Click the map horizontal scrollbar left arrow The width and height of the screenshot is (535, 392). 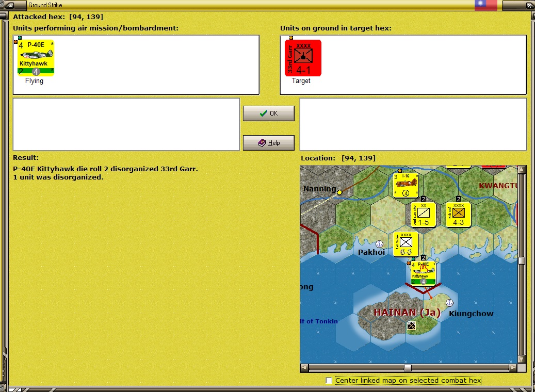tap(304, 368)
